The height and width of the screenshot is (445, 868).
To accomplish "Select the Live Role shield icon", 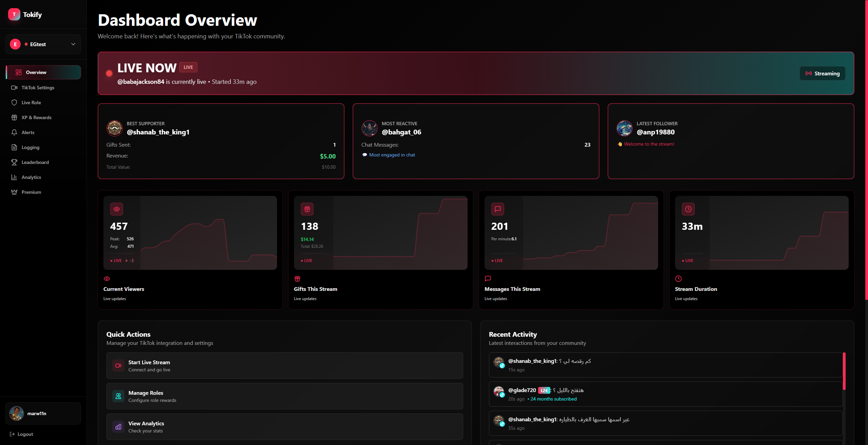I will tap(14, 102).
